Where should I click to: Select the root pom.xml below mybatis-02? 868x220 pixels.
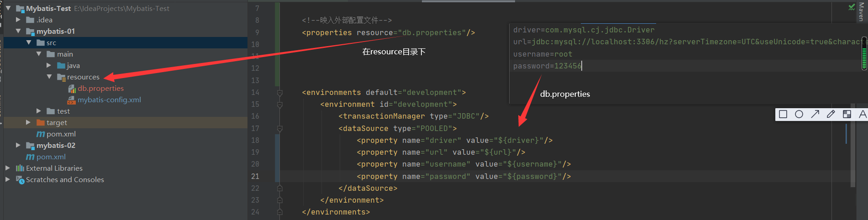point(51,157)
